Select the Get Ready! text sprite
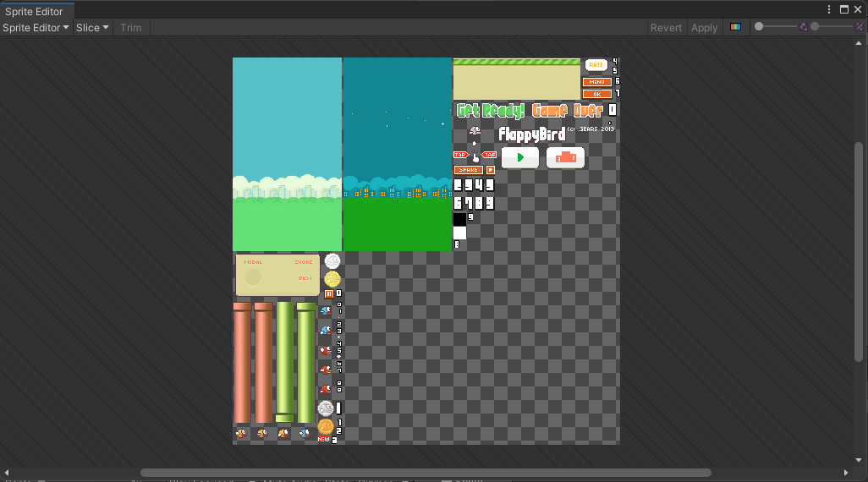This screenshot has width=868, height=482. coord(491,111)
